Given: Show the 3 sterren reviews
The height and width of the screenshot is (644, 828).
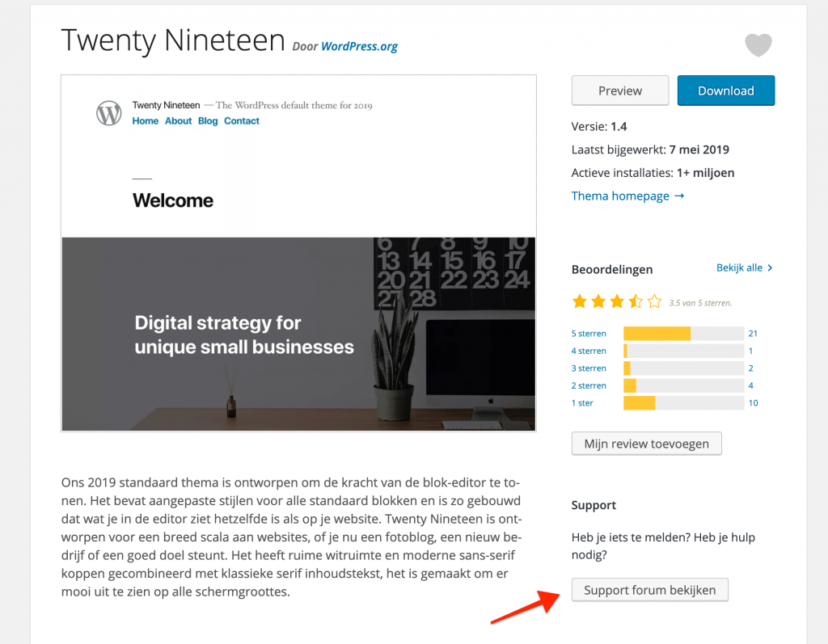Looking at the screenshot, I should tap(589, 368).
